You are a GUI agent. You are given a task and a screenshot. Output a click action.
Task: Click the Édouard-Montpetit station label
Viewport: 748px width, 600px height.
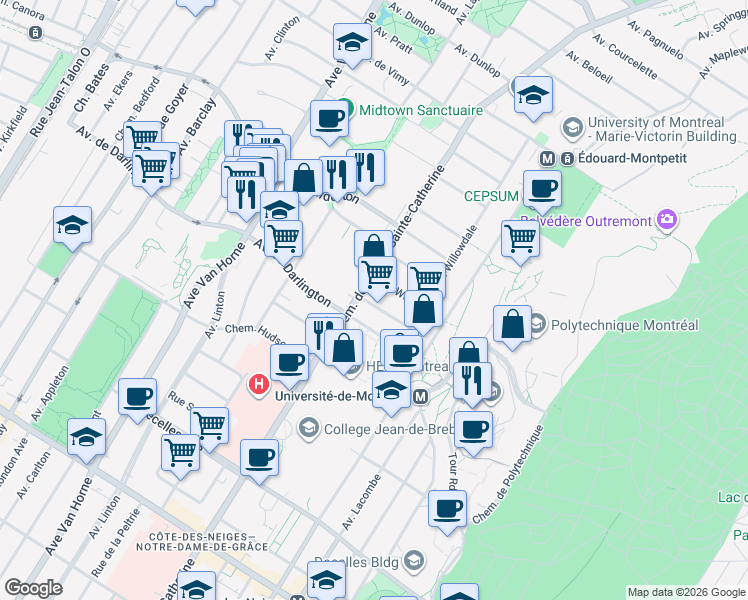point(632,158)
